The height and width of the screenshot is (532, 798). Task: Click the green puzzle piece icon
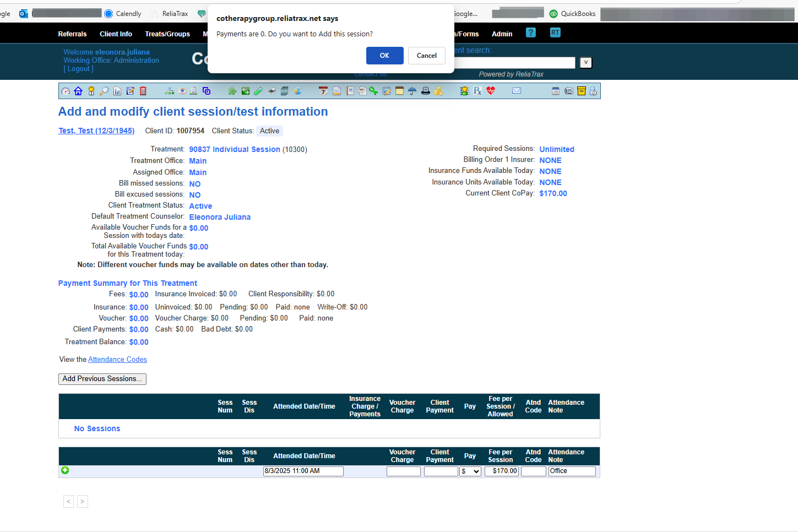coord(232,91)
